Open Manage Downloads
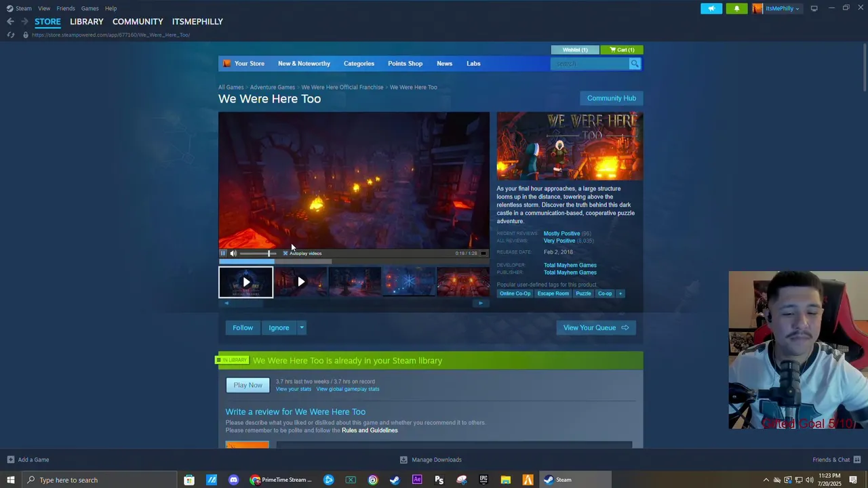 pyautogui.click(x=431, y=460)
